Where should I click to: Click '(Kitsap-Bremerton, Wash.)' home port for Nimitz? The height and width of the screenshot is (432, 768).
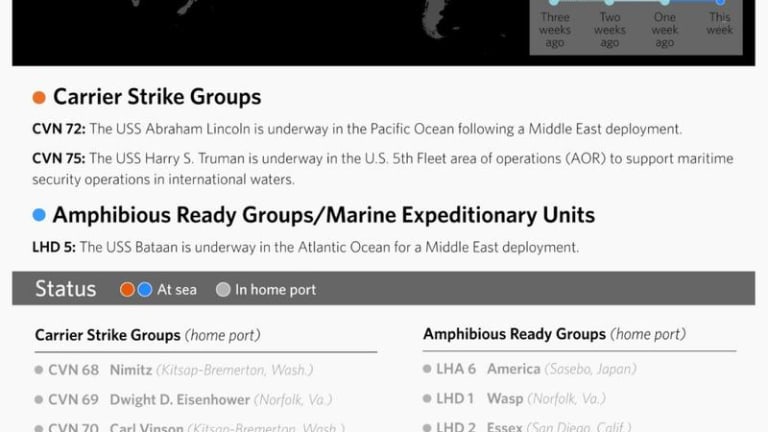tap(235, 370)
